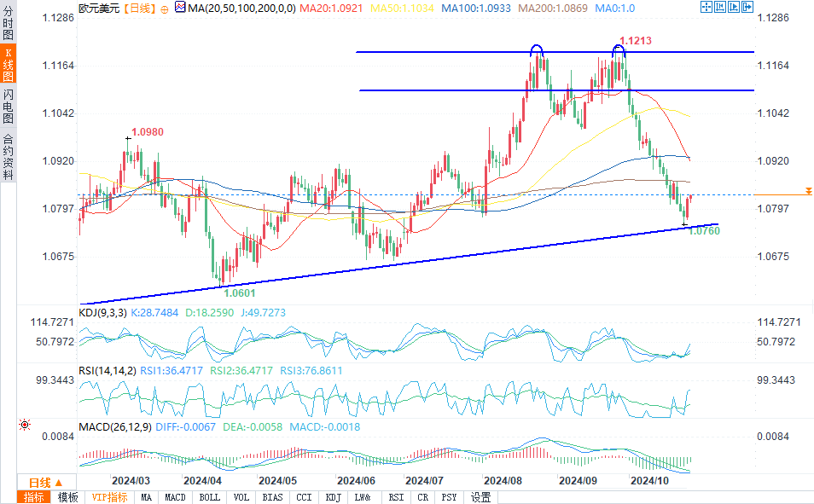Click the 2024/10 date on time axis
The image size is (814, 504).
(649, 481)
